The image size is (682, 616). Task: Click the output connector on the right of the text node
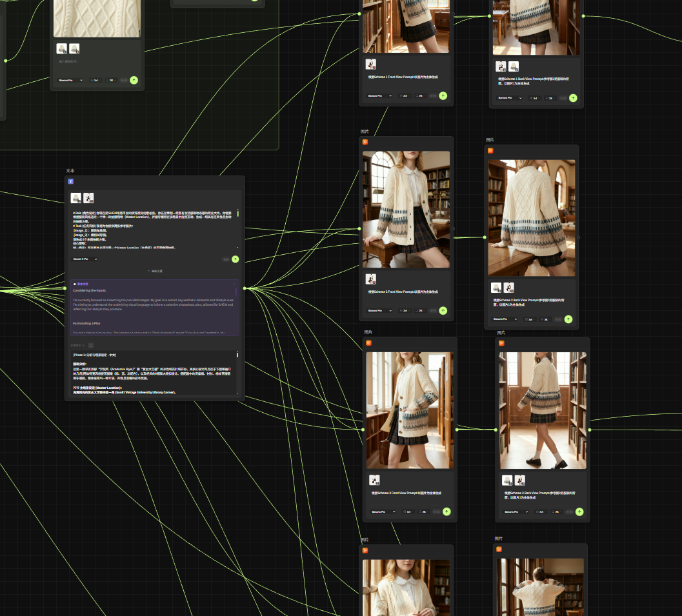pos(245,288)
